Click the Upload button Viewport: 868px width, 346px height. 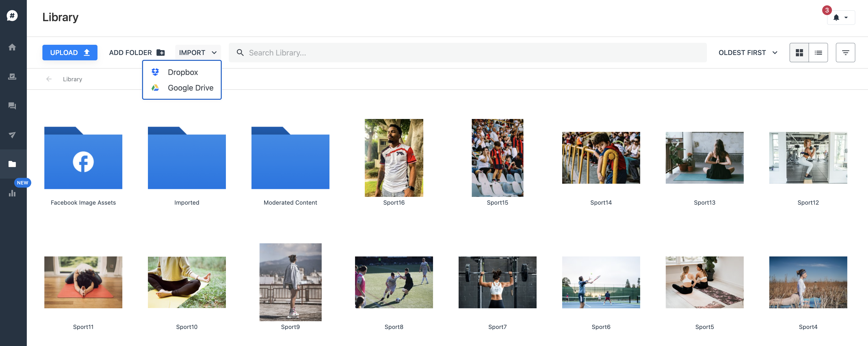click(70, 53)
